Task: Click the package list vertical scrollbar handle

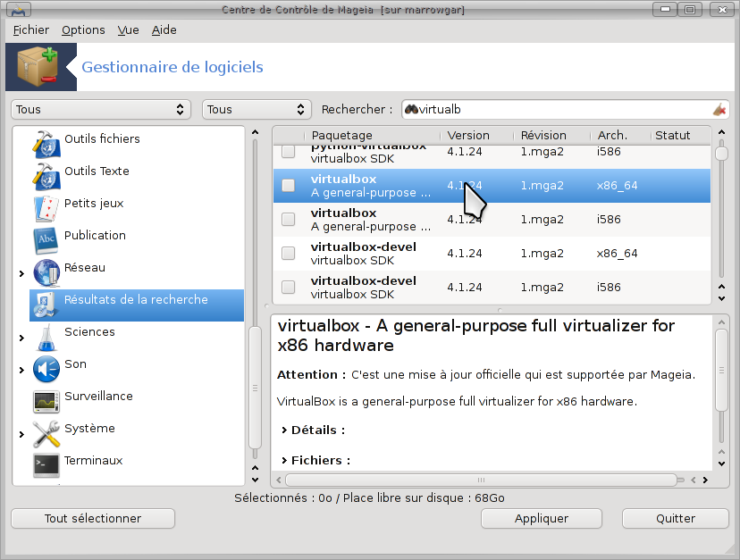Action: [x=721, y=154]
